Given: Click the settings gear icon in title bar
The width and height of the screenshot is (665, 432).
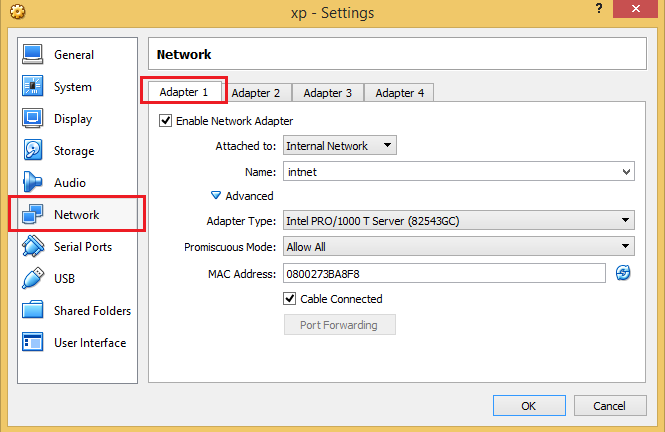Looking at the screenshot, I should (17, 11).
